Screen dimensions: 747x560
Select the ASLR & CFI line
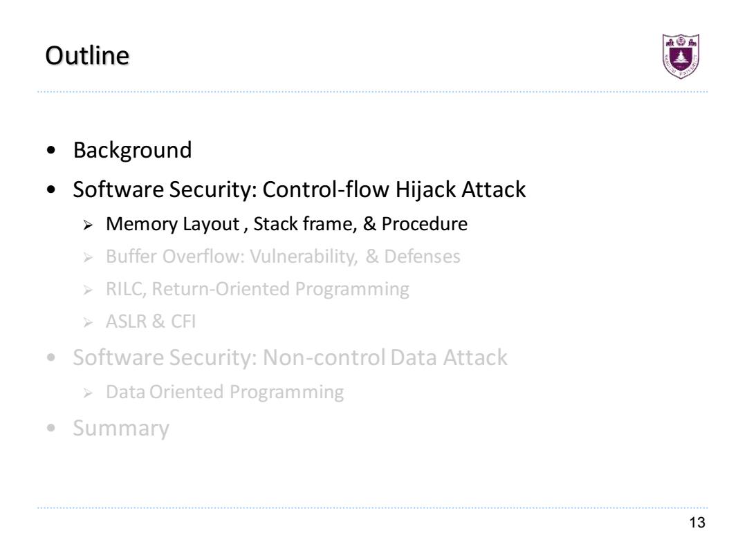click(x=151, y=322)
